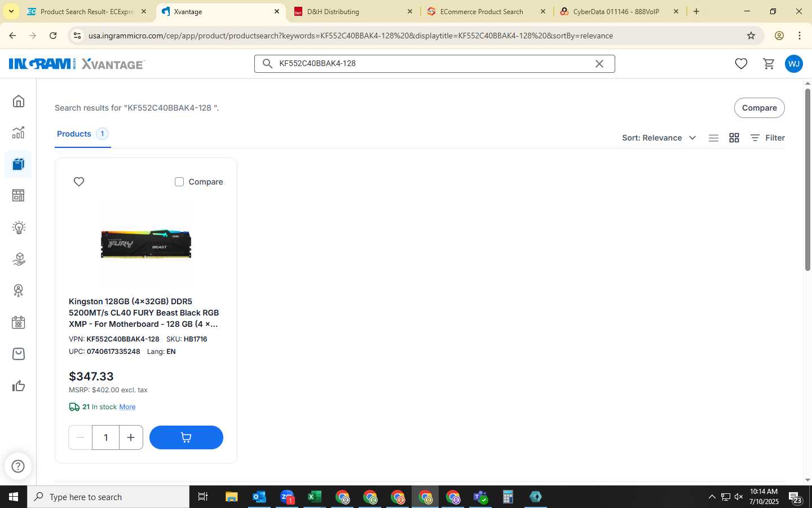Open the storefront icon in the sidebar

click(x=19, y=196)
